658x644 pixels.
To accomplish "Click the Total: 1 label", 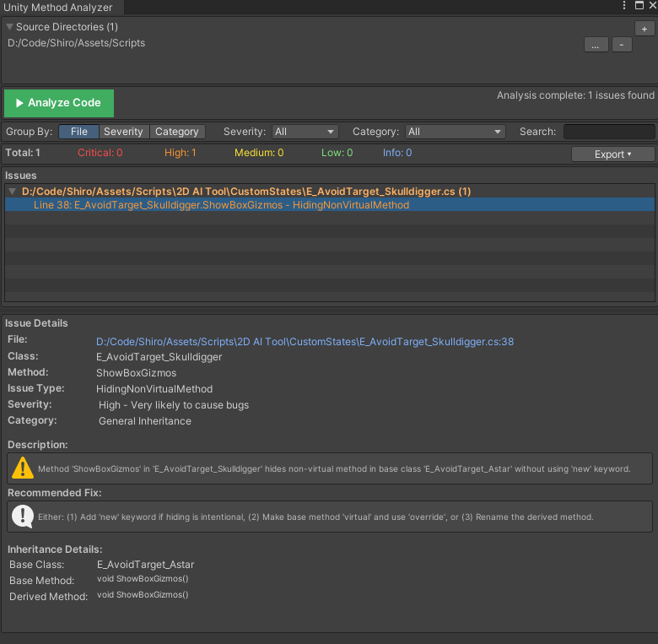I will (23, 153).
